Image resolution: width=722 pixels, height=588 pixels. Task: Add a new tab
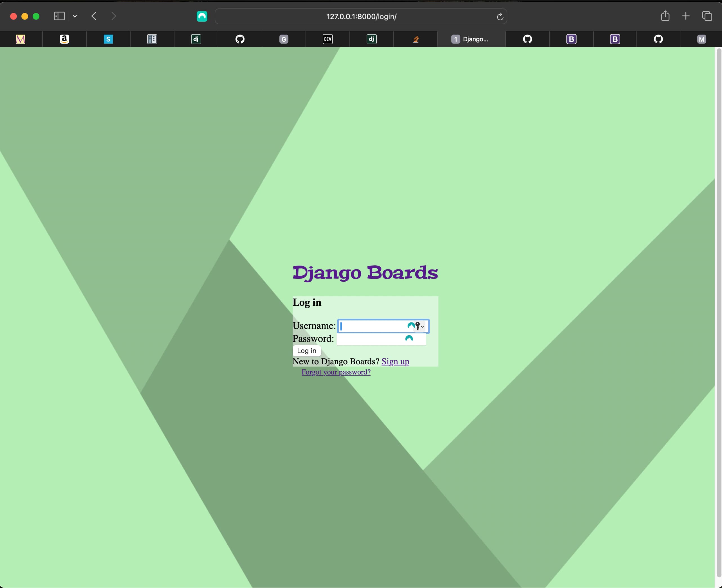pyautogui.click(x=686, y=16)
